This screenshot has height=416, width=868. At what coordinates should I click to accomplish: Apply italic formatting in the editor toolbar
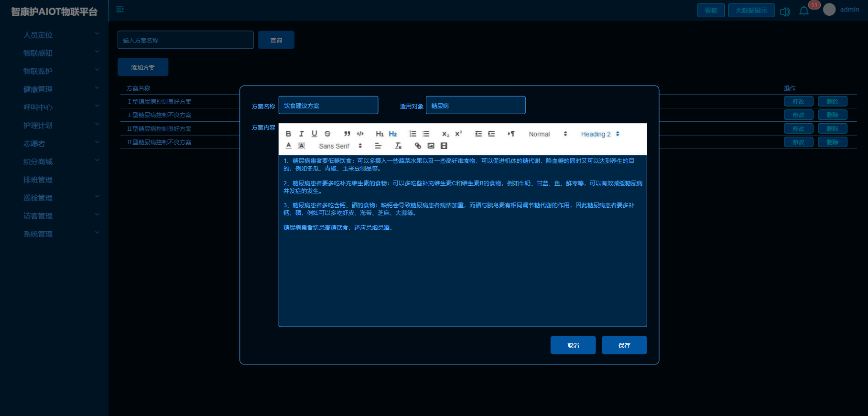coord(301,134)
